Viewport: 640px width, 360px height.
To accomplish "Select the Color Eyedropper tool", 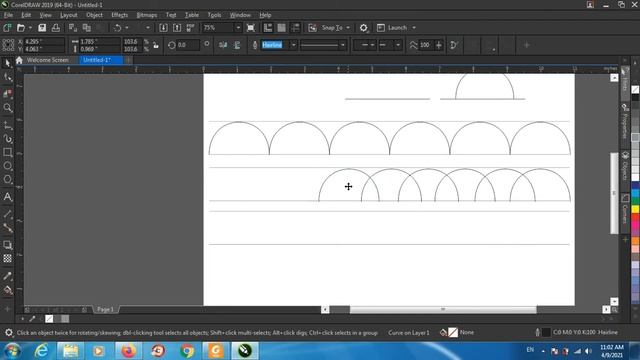I will 7,276.
